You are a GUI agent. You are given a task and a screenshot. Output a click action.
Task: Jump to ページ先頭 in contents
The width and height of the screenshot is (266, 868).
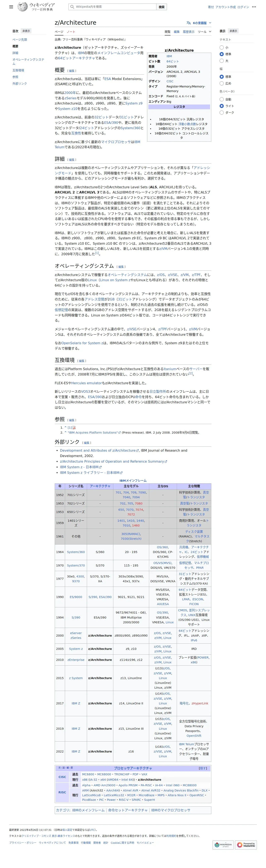(x=20, y=40)
